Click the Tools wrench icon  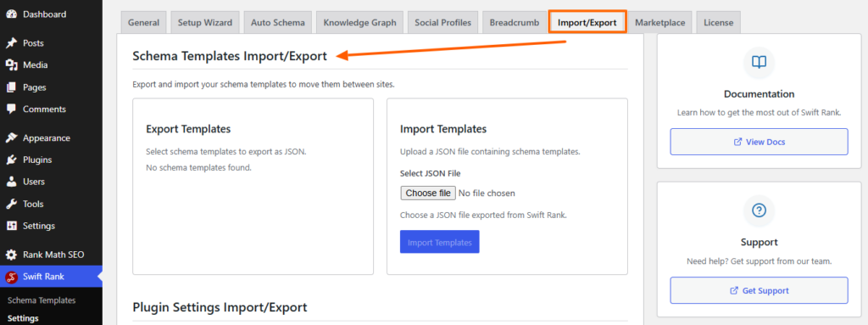point(11,205)
